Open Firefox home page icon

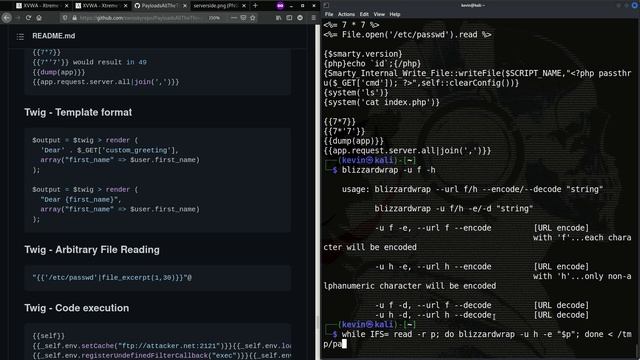pos(39,18)
